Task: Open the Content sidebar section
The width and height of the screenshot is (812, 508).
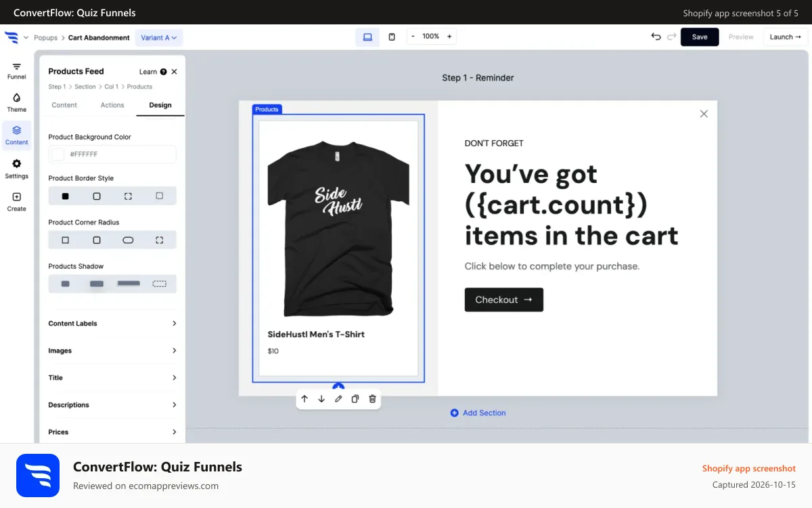Action: (x=16, y=135)
